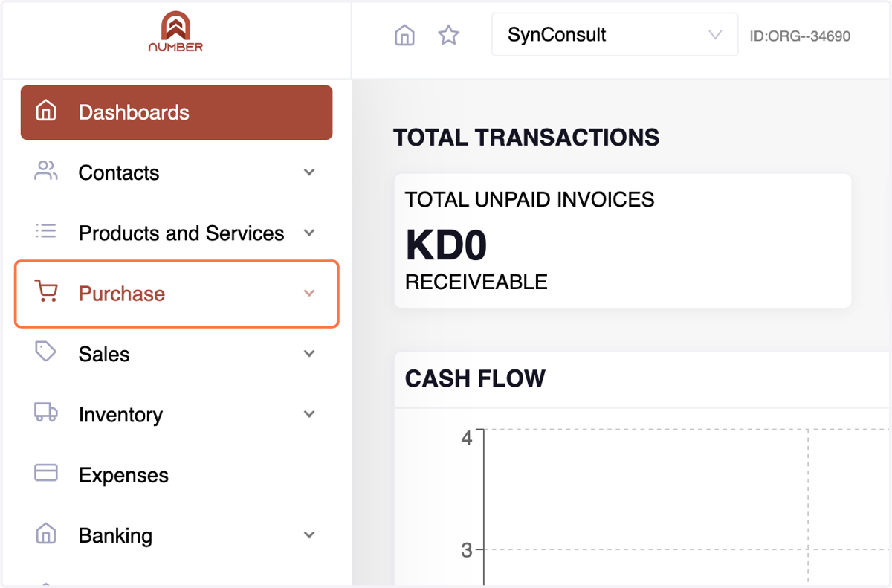The width and height of the screenshot is (892, 588).
Task: Click the TOTAL TRANSACTIONS heading
Action: tap(526, 138)
